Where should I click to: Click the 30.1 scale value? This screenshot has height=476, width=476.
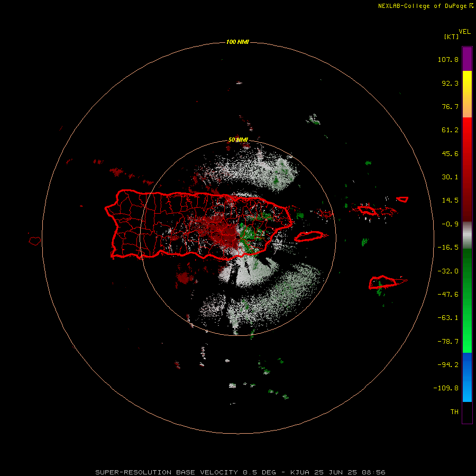point(450,177)
